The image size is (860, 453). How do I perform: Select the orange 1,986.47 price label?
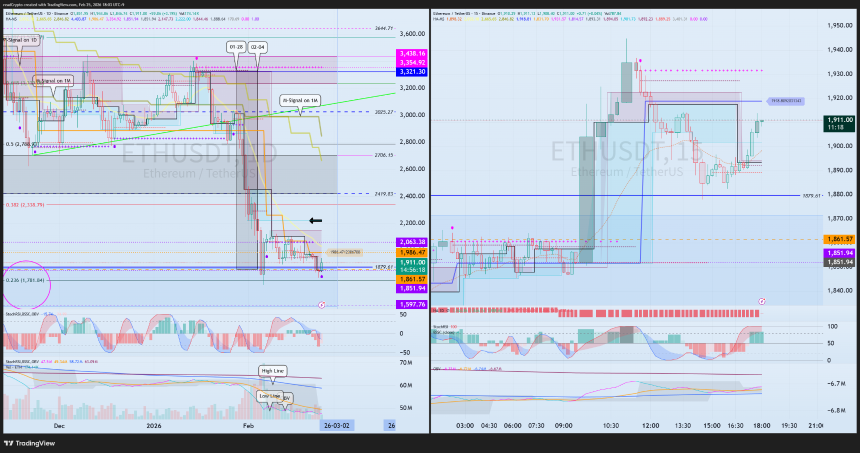pos(412,252)
